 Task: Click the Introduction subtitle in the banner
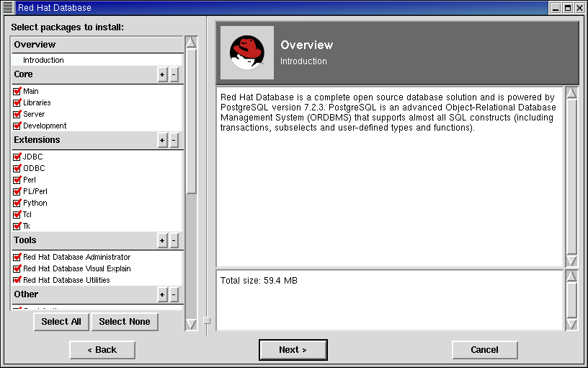click(x=303, y=61)
